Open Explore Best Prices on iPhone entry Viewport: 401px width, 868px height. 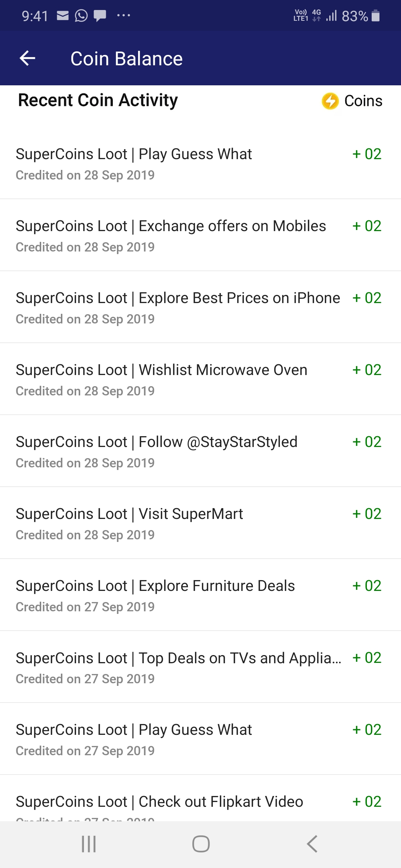pos(200,307)
